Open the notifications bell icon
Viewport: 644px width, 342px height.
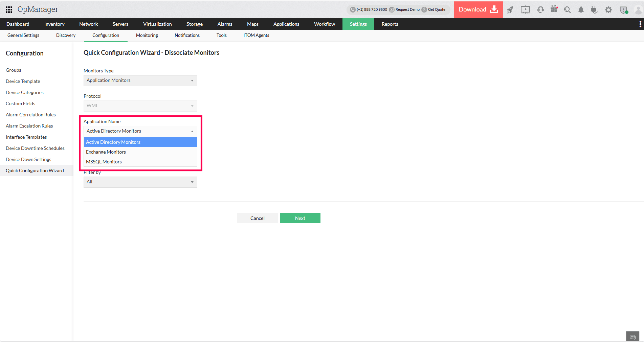581,10
